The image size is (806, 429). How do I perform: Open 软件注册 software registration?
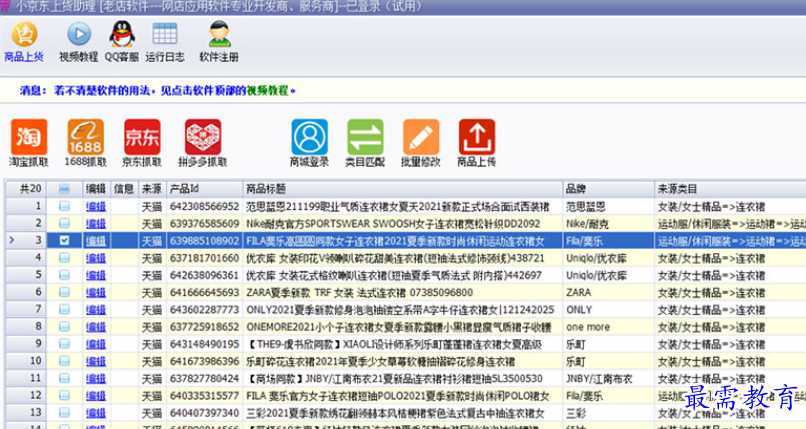[219, 41]
